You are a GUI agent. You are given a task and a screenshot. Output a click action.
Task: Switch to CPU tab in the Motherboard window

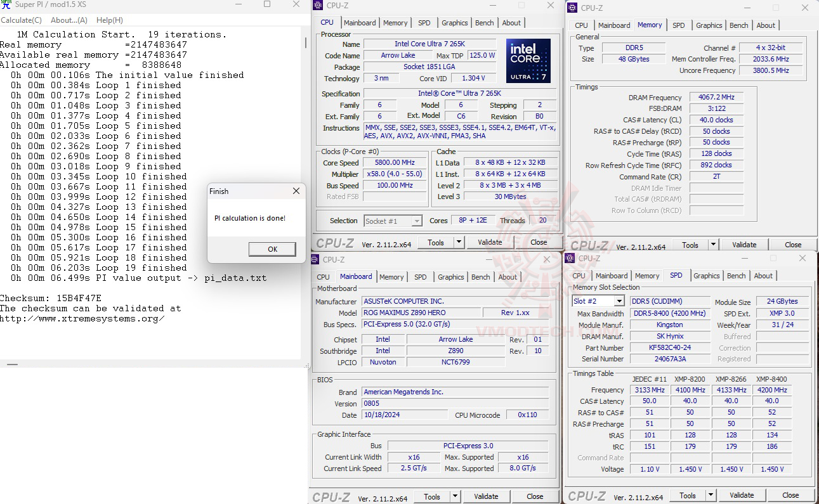tap(324, 277)
